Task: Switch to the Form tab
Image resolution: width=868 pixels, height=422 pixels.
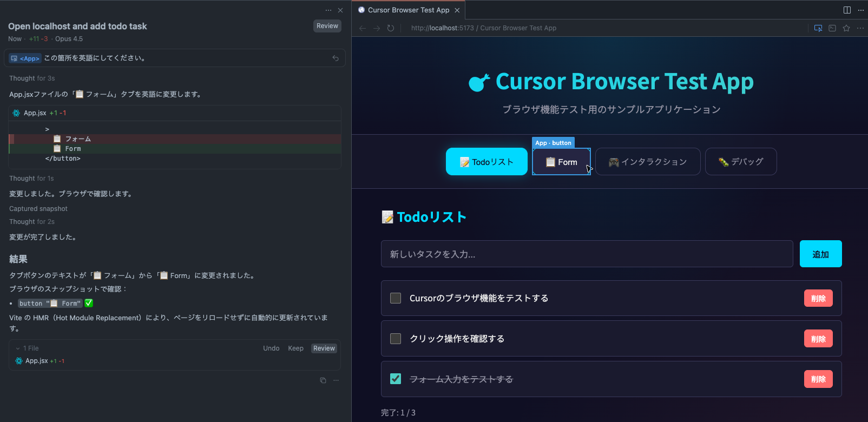Action: point(561,162)
